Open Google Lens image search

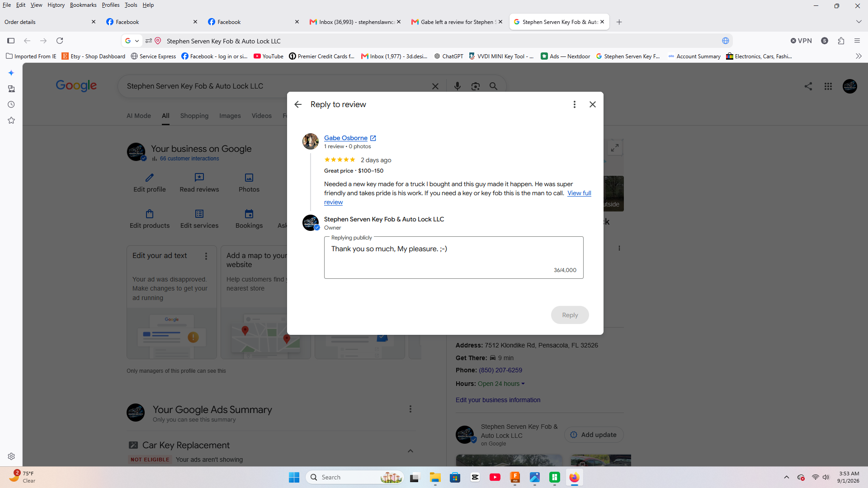point(475,86)
